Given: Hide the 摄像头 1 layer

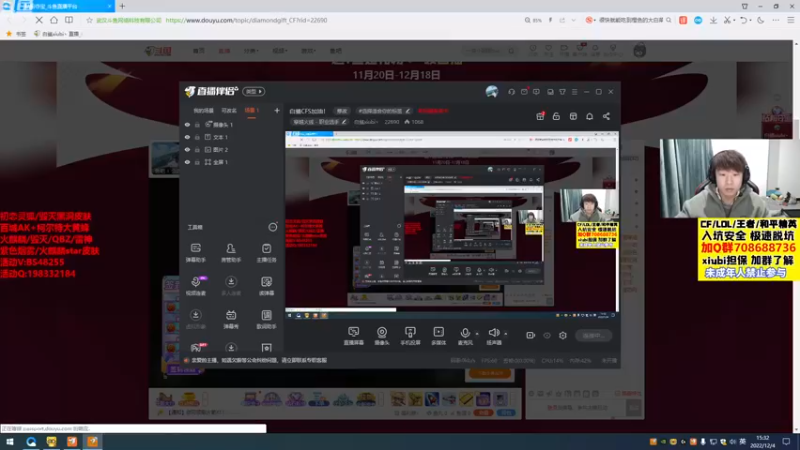Looking at the screenshot, I should tap(187, 124).
